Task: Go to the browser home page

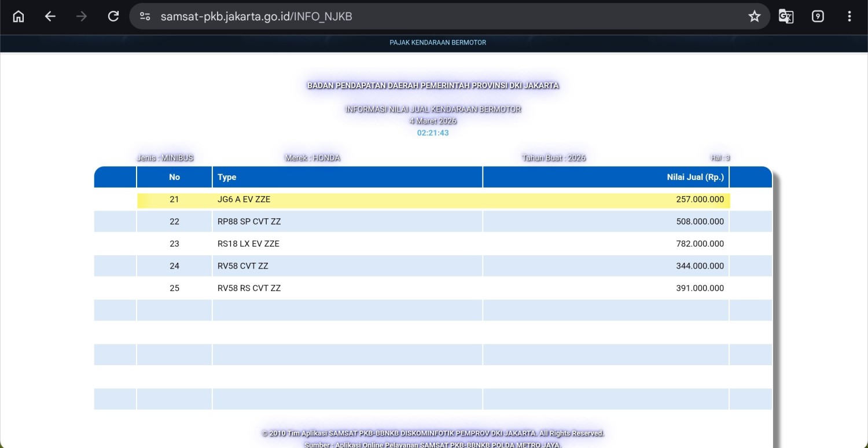Action: [19, 16]
